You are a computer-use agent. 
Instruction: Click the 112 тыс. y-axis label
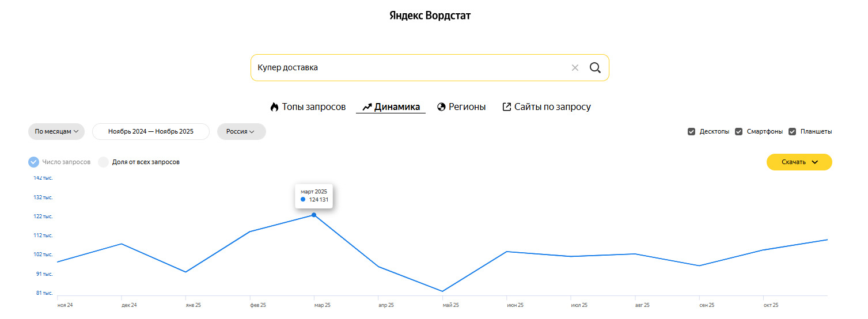pyautogui.click(x=43, y=236)
